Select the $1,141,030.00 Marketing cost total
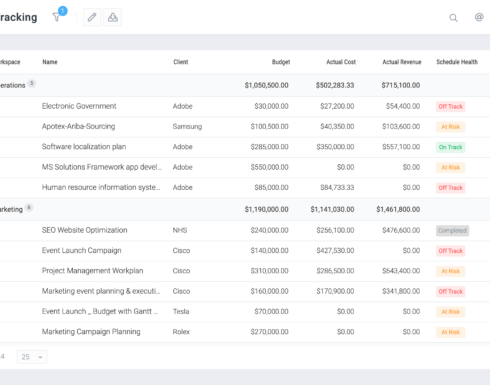This screenshot has width=490, height=385. tap(332, 209)
